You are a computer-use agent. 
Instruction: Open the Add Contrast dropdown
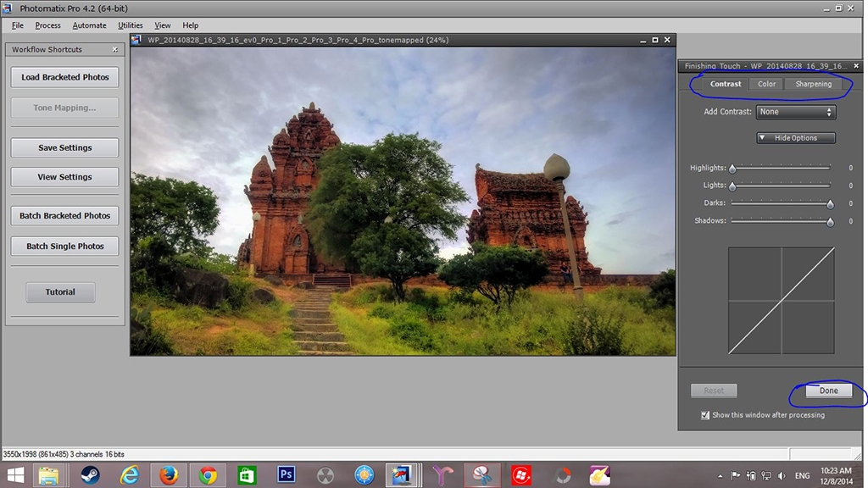tap(795, 111)
